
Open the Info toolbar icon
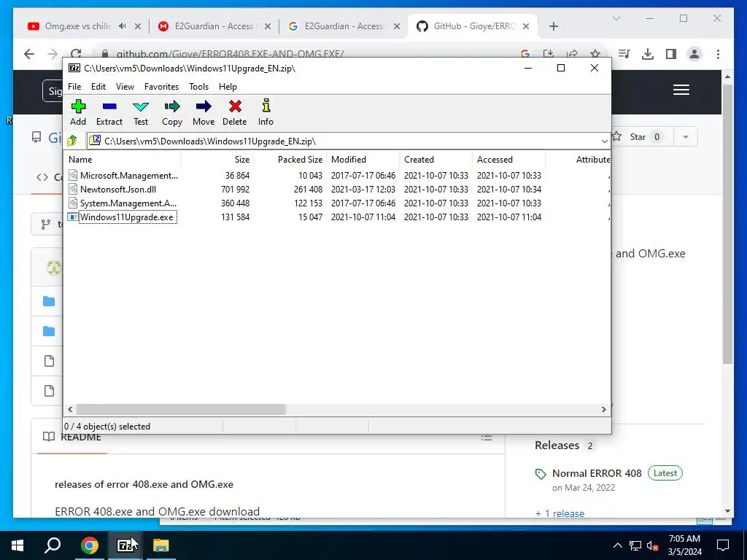266,113
